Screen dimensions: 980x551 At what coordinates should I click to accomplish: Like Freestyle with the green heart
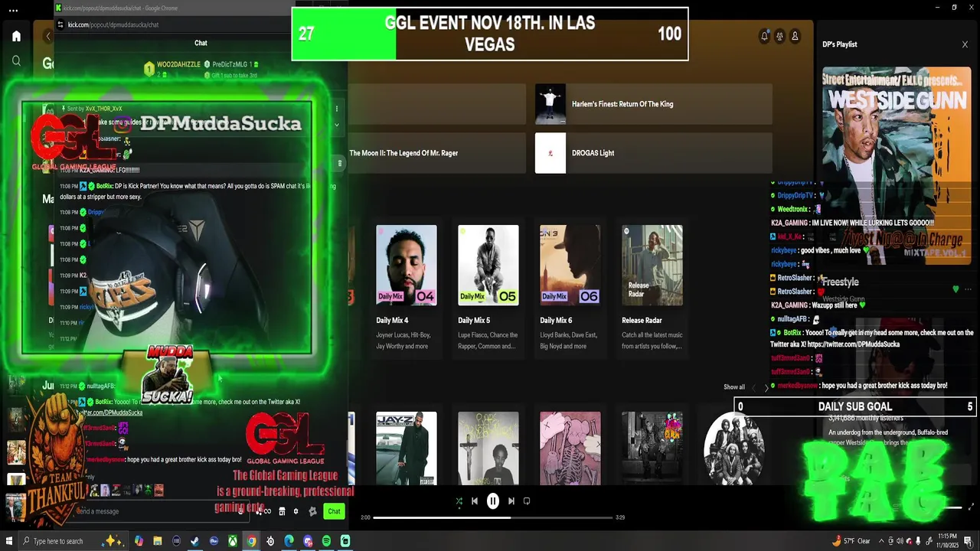tap(955, 289)
